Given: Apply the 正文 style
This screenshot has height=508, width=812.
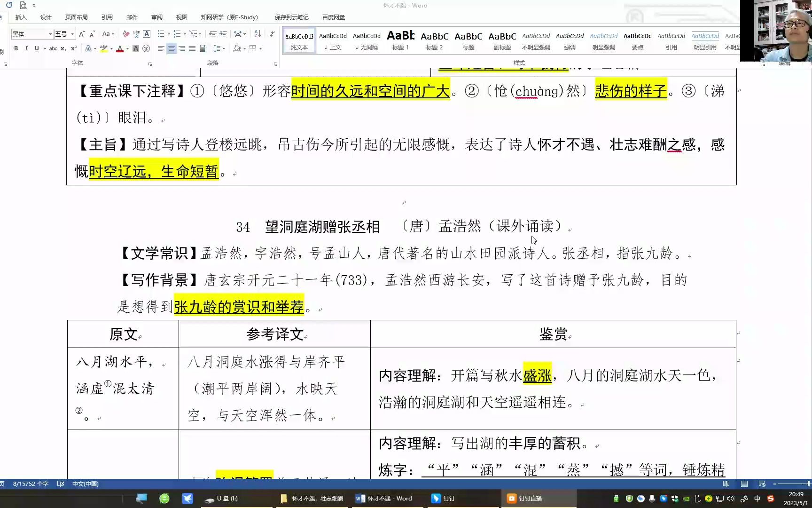Looking at the screenshot, I should 333,40.
